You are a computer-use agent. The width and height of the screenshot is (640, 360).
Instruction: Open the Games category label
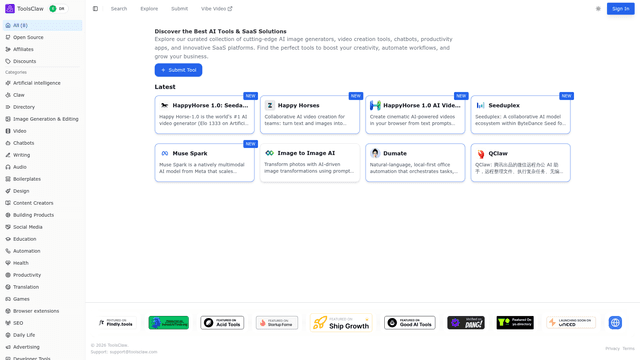pyautogui.click(x=21, y=299)
